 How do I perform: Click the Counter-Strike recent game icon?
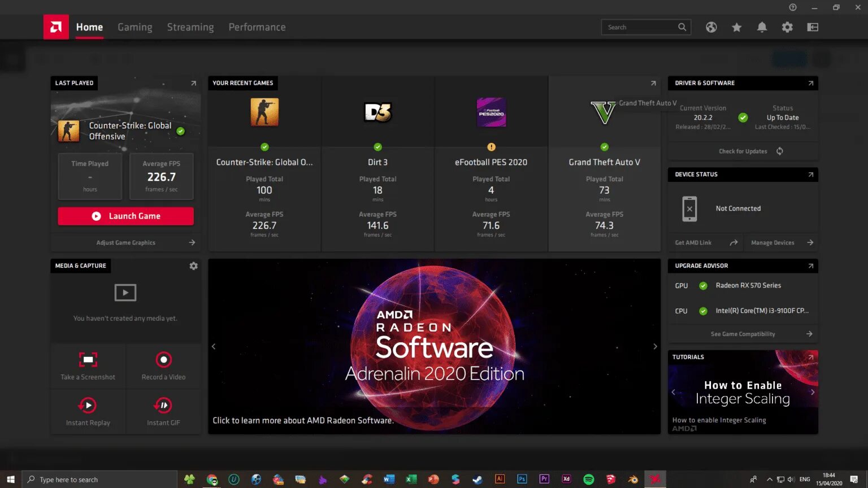(264, 112)
